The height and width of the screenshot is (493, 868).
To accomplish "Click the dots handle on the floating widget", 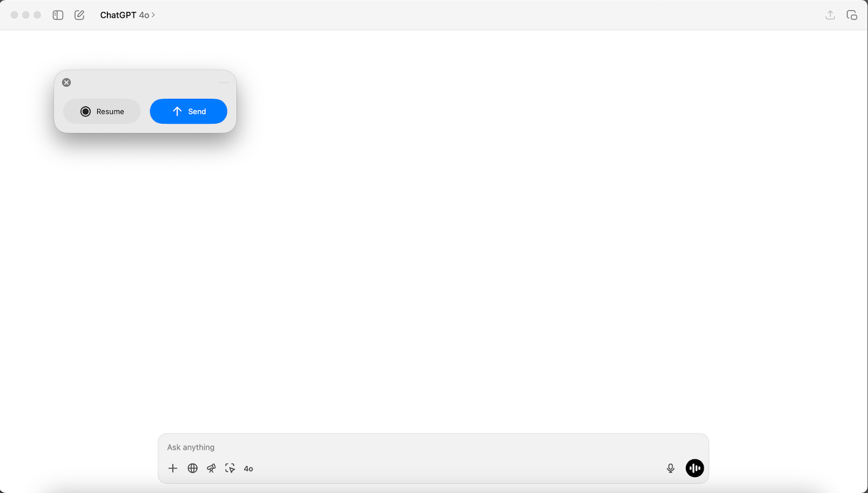I will click(223, 82).
